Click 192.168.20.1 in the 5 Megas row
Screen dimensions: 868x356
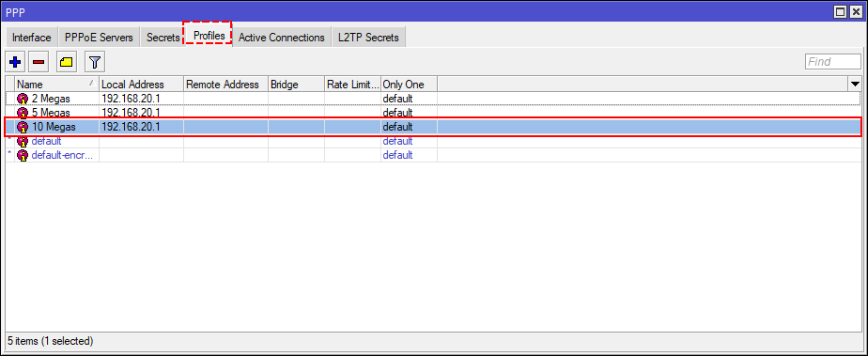coord(131,113)
